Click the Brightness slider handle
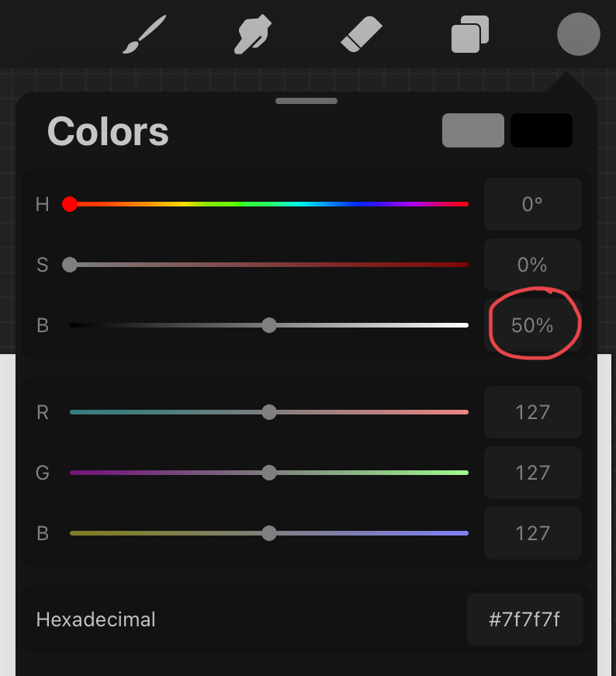Screen dimensions: 616x676 [269, 325]
